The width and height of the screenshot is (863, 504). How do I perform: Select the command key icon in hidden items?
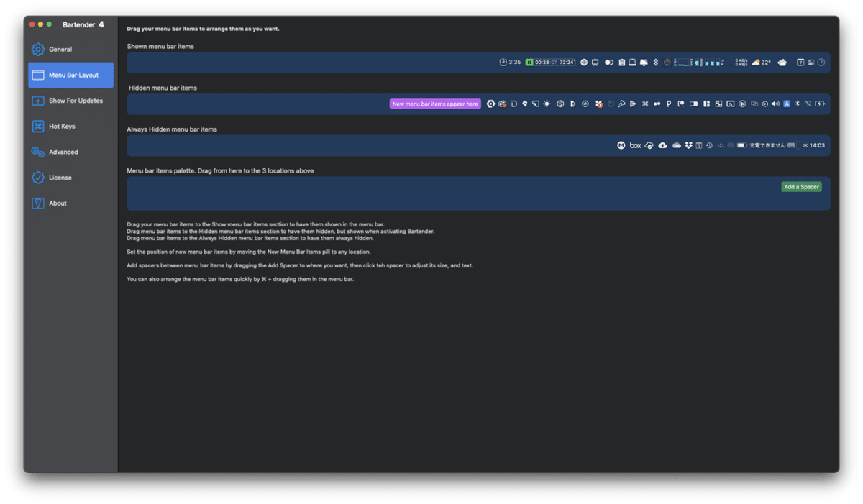click(x=645, y=104)
